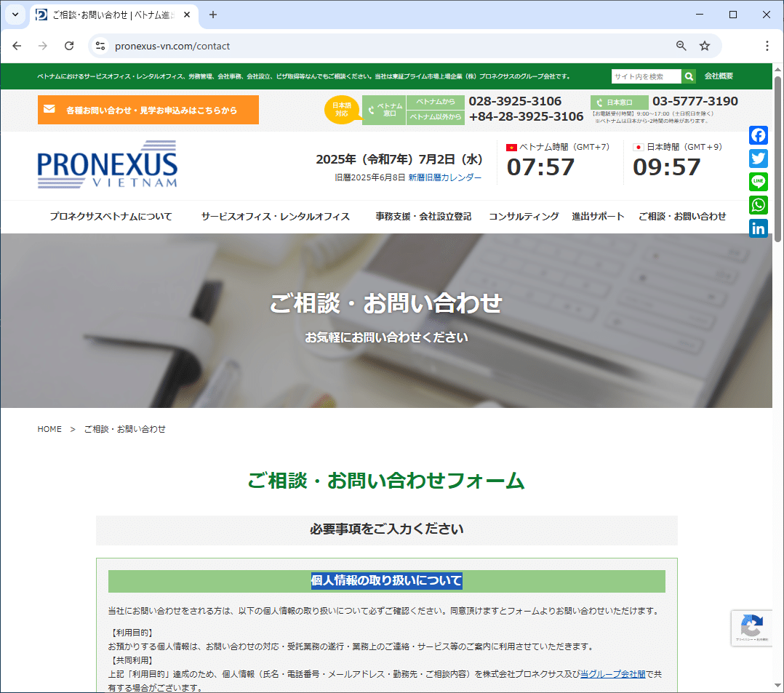Select the コンサルティング navigation menu item
The image size is (784, 693).
524,216
